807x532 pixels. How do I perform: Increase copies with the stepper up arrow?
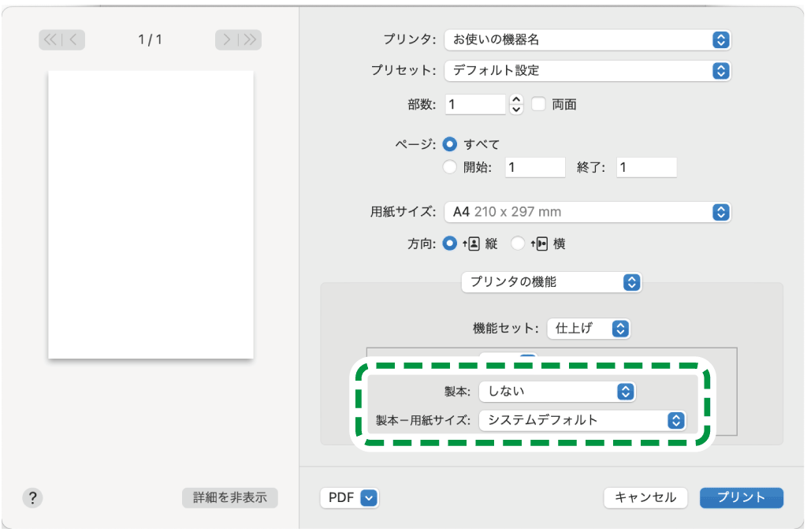516,99
